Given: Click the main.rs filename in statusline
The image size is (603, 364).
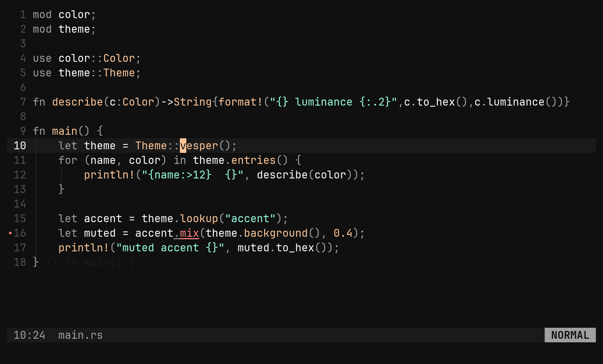Looking at the screenshot, I should point(80,335).
